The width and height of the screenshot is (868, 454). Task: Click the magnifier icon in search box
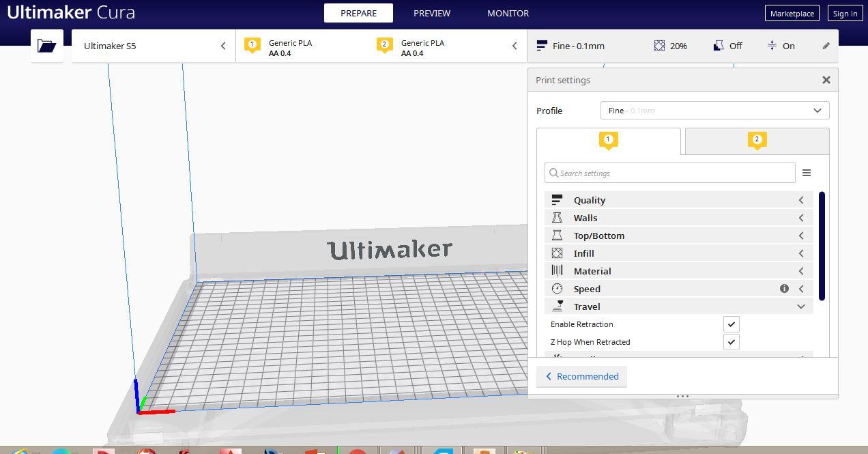553,173
